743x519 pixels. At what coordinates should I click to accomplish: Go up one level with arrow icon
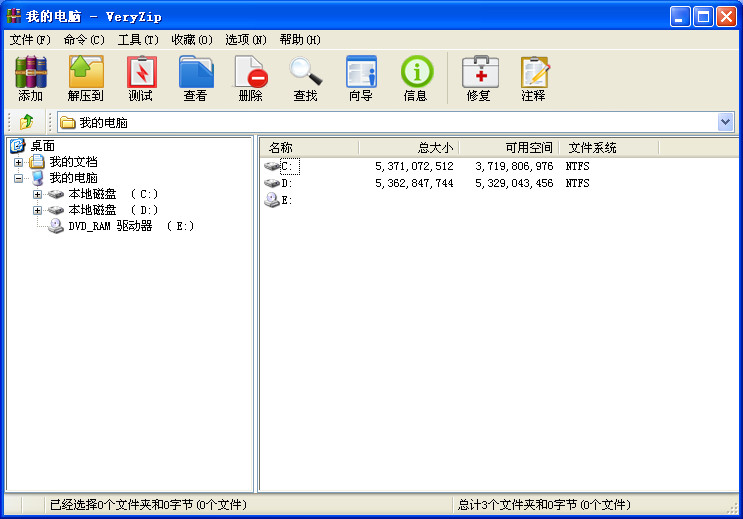point(27,122)
